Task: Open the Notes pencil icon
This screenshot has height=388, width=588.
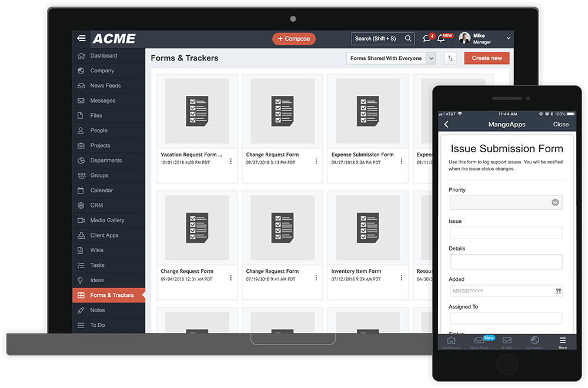Action: click(81, 310)
